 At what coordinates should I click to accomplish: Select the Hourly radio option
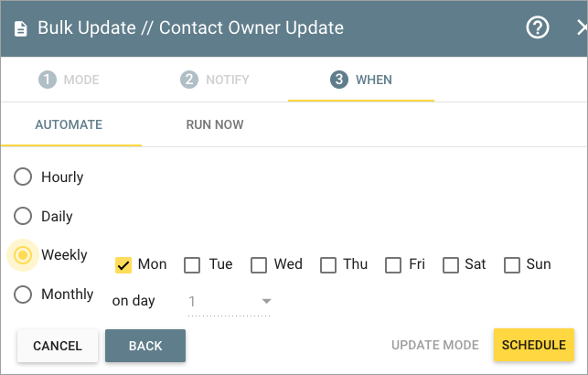click(23, 177)
